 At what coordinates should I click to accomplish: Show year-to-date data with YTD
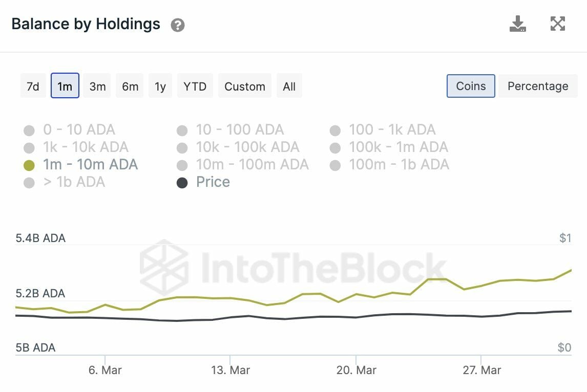(195, 86)
